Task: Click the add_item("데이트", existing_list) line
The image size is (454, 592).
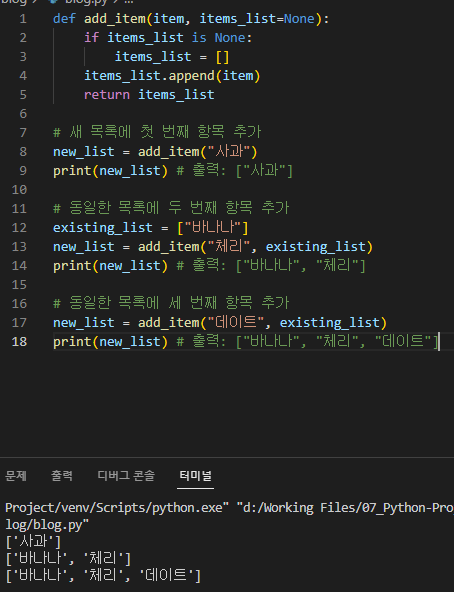Action: pos(220,322)
